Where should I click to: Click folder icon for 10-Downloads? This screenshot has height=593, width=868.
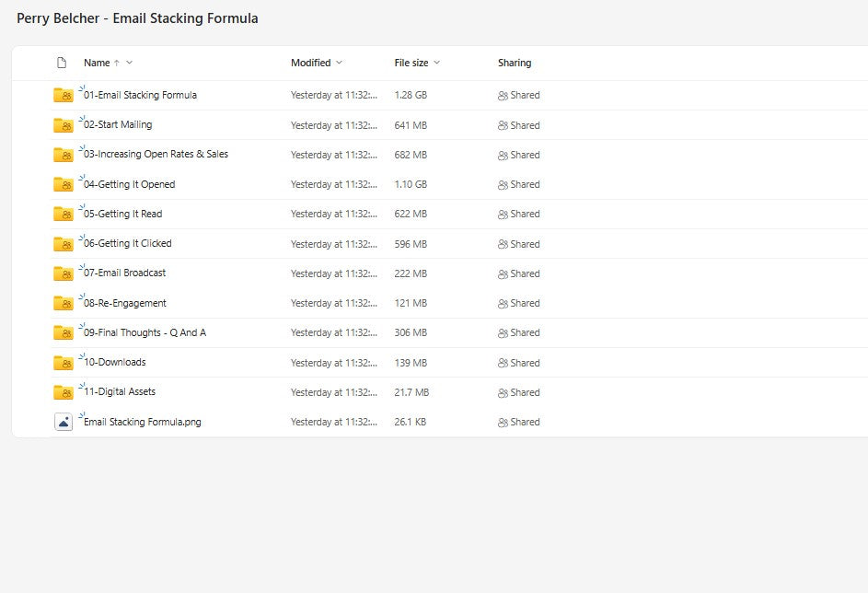64,363
